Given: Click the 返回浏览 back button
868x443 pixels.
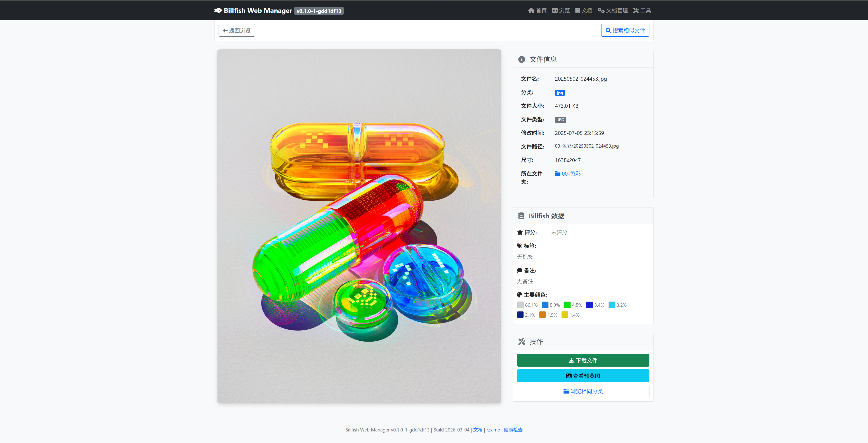Looking at the screenshot, I should click(236, 30).
